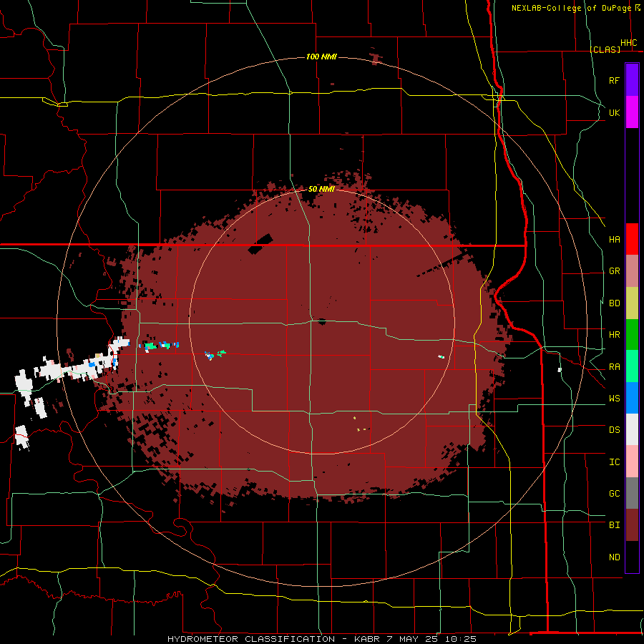Click the "IC" legend label

[614, 462]
